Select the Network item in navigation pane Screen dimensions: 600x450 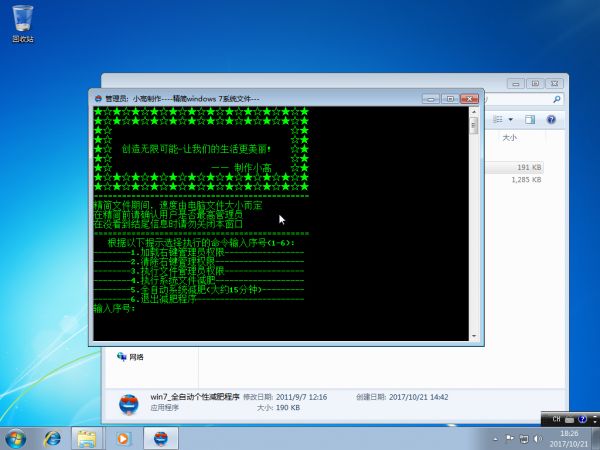(130, 357)
